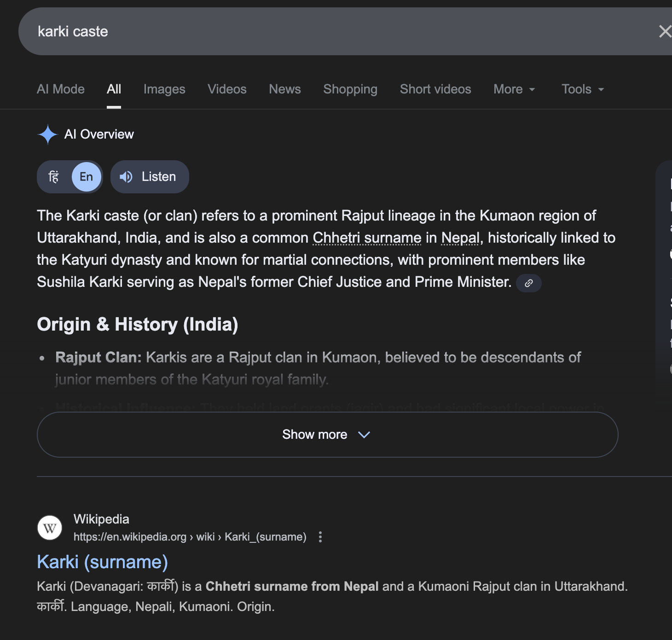Expand AI Overview with Show more
The width and height of the screenshot is (672, 640).
[x=327, y=435]
